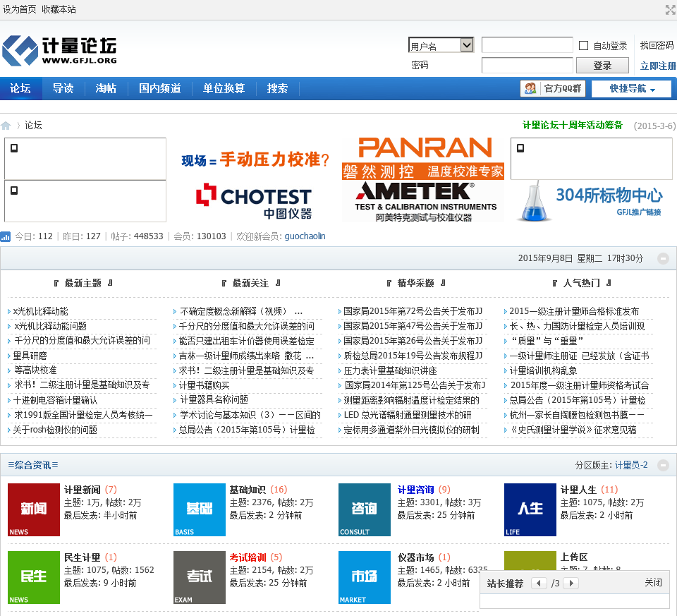Open the 市场 MARKET forum tile

coord(365,578)
